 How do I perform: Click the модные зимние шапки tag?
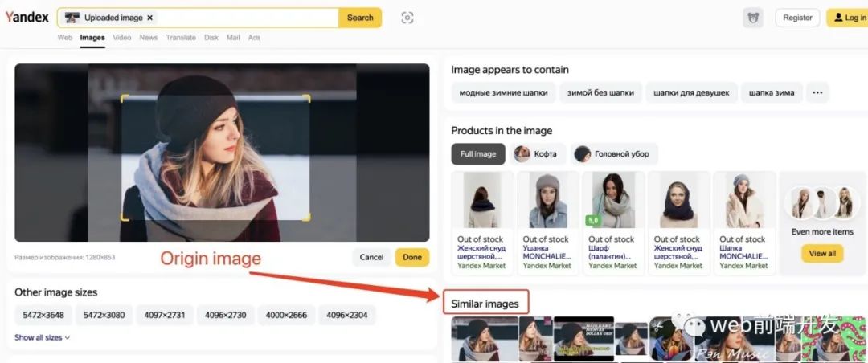click(x=503, y=92)
